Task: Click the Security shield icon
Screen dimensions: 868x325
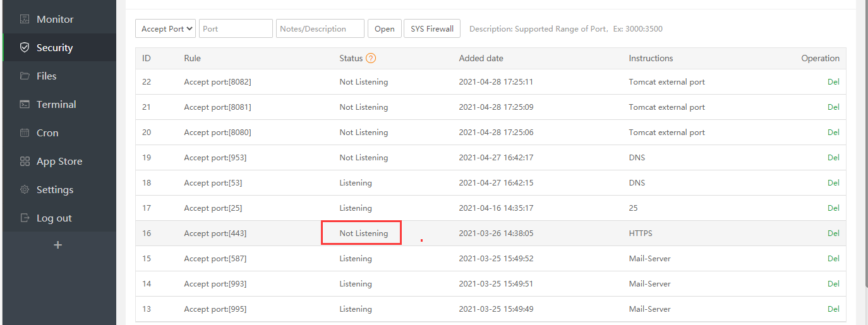Action: pos(25,48)
